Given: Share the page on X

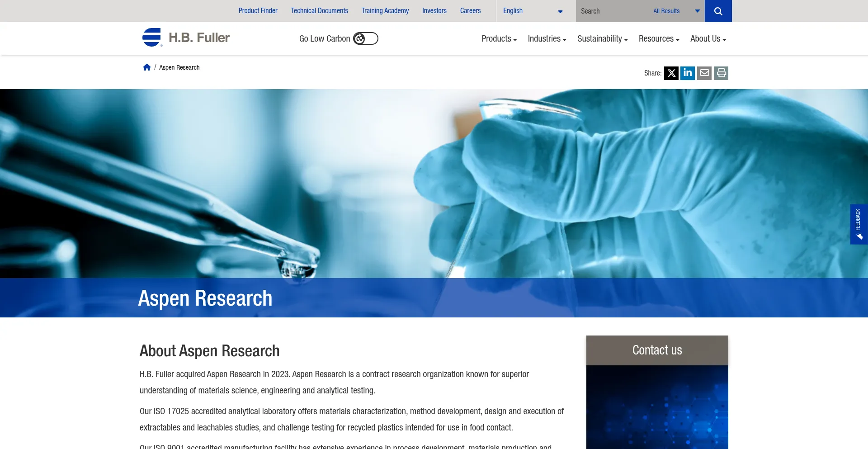Looking at the screenshot, I should [671, 73].
